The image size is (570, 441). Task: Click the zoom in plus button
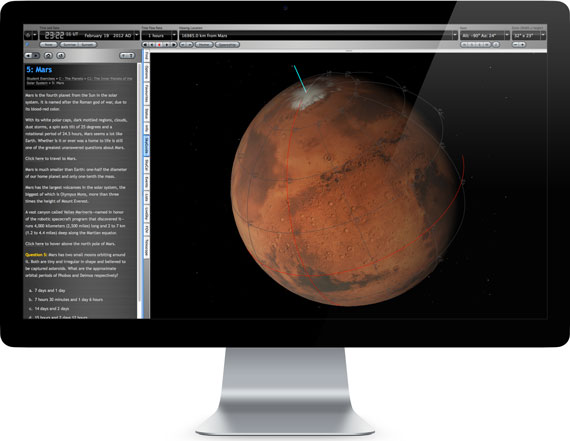[523, 44]
